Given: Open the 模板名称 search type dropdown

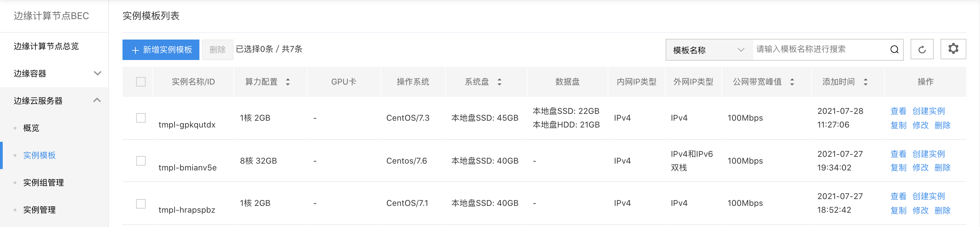Looking at the screenshot, I should (x=709, y=50).
